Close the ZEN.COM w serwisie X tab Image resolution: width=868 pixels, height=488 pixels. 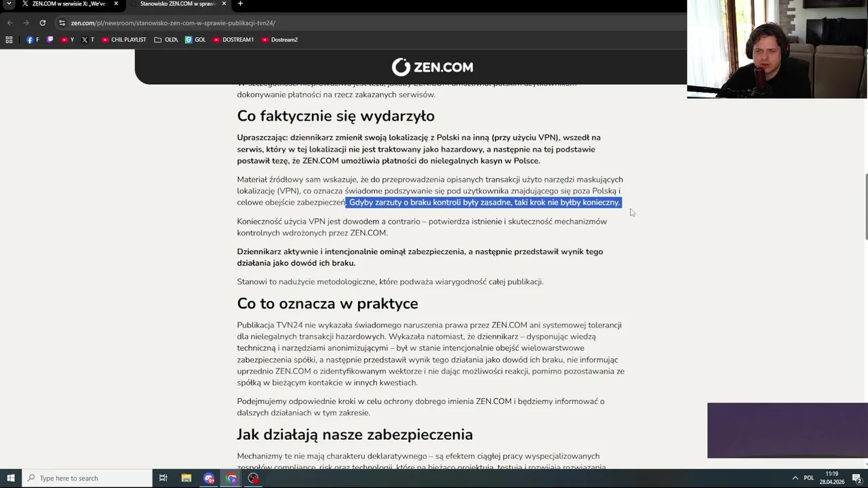click(116, 4)
